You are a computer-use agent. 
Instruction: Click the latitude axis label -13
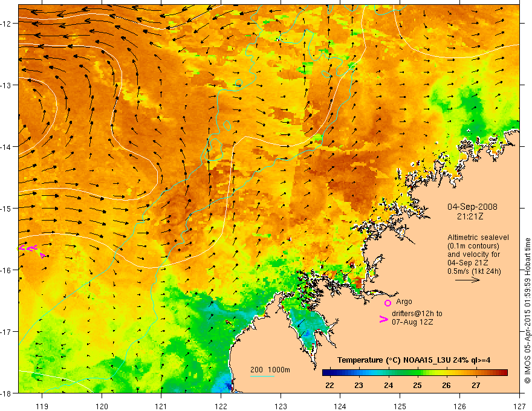click(x=6, y=85)
